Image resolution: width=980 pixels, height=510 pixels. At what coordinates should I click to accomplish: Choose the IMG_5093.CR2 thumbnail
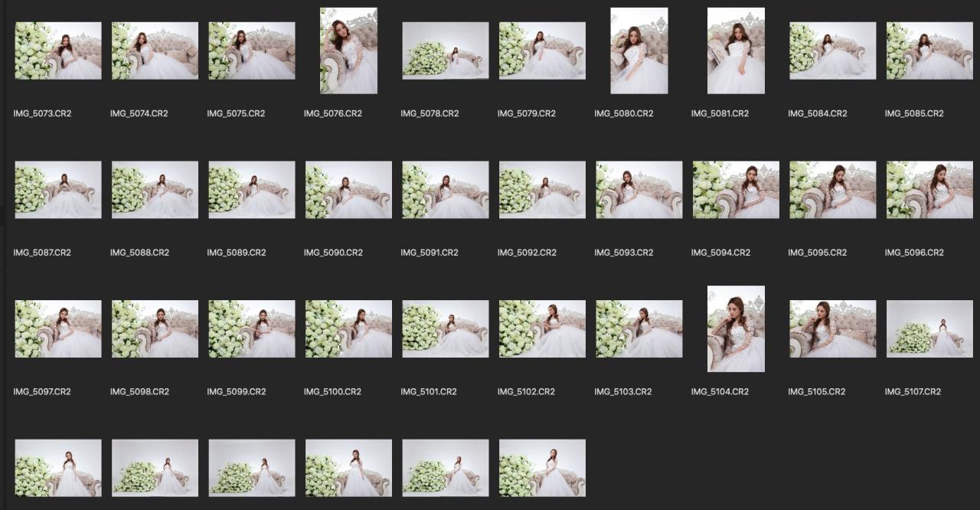pyautogui.click(x=639, y=189)
